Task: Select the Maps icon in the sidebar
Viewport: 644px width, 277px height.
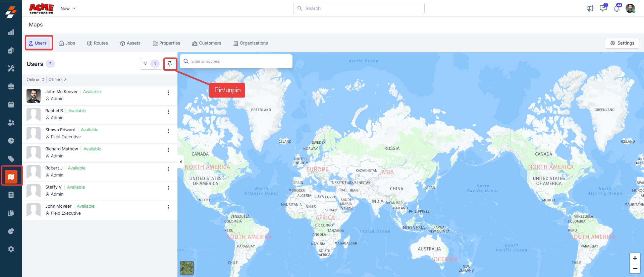Action: (11, 177)
